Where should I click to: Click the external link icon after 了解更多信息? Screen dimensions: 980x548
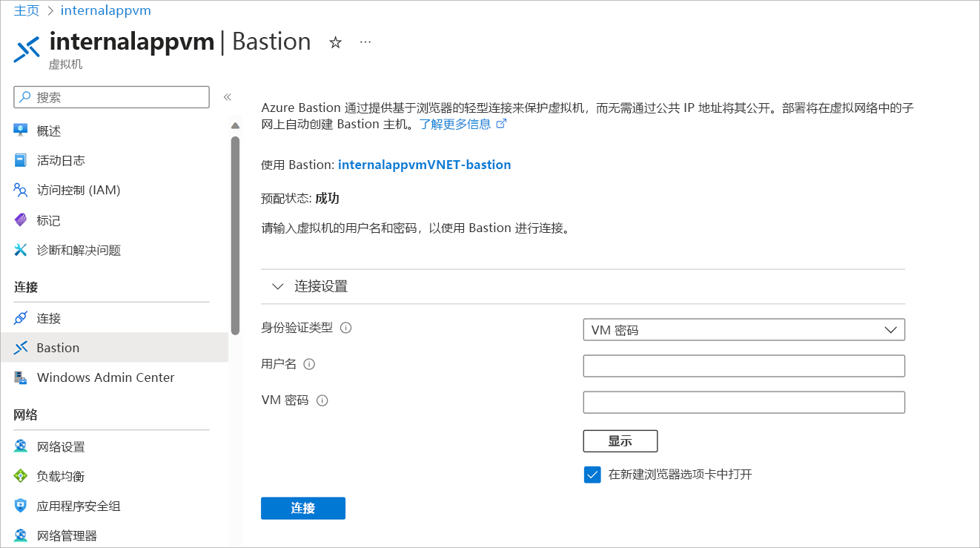(501, 124)
